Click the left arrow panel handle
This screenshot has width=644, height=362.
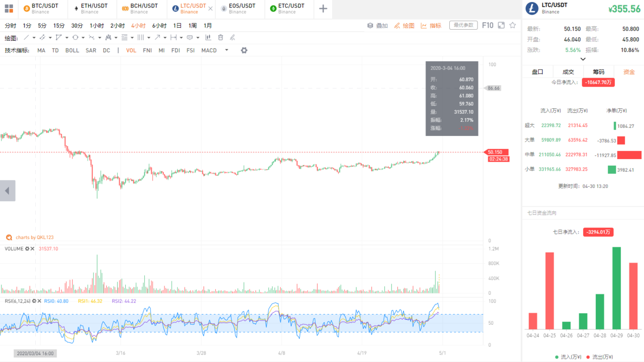pos(8,191)
